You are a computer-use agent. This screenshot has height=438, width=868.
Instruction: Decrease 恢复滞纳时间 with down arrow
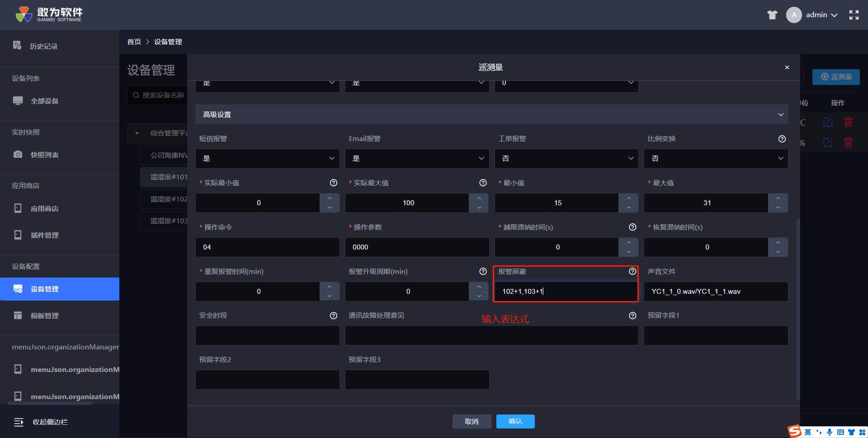(778, 252)
